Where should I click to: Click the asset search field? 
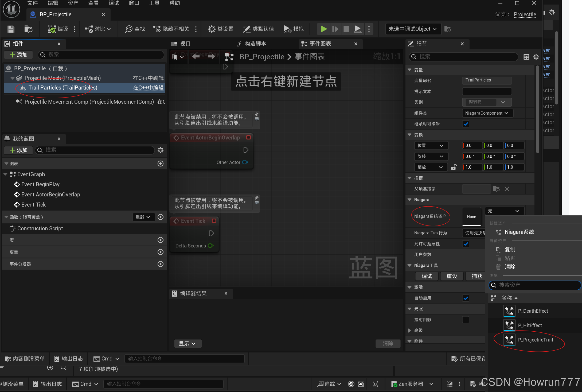click(535, 285)
